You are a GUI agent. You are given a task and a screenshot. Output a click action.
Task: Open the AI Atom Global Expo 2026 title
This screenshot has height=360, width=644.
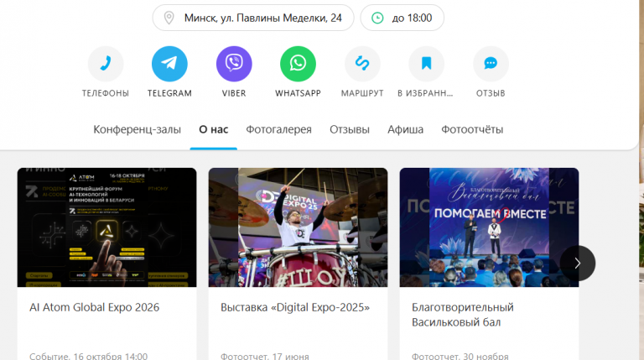pos(95,307)
